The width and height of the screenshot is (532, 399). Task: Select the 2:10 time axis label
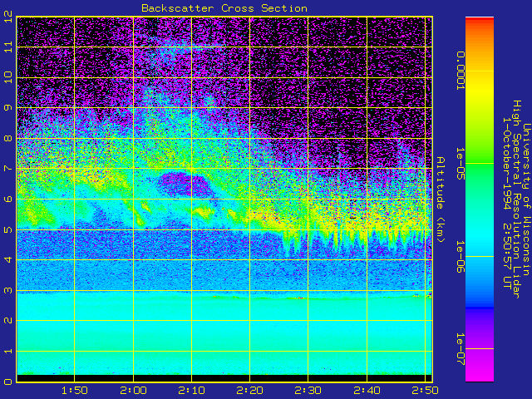[192, 391]
